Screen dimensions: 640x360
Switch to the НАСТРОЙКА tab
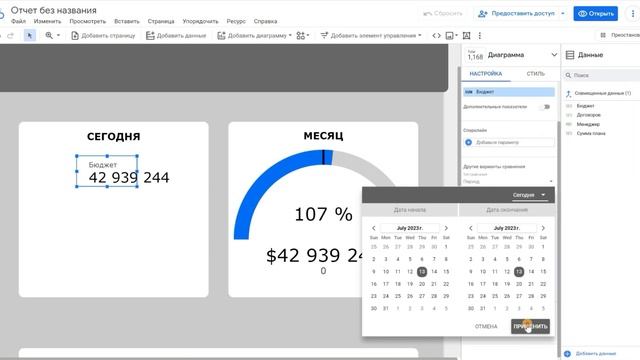[486, 74]
